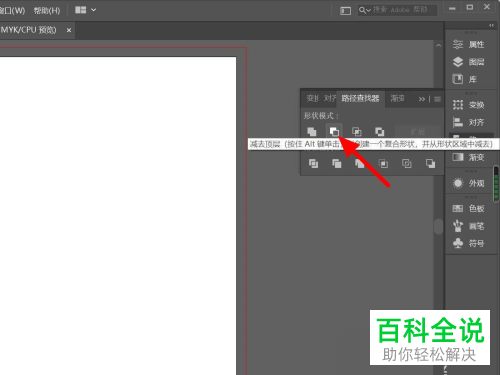
Task: Click the Exclude shape mode icon
Action: click(379, 132)
